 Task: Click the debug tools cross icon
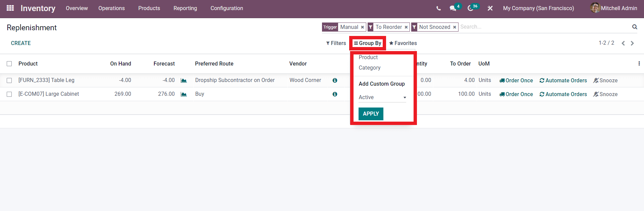tap(490, 8)
